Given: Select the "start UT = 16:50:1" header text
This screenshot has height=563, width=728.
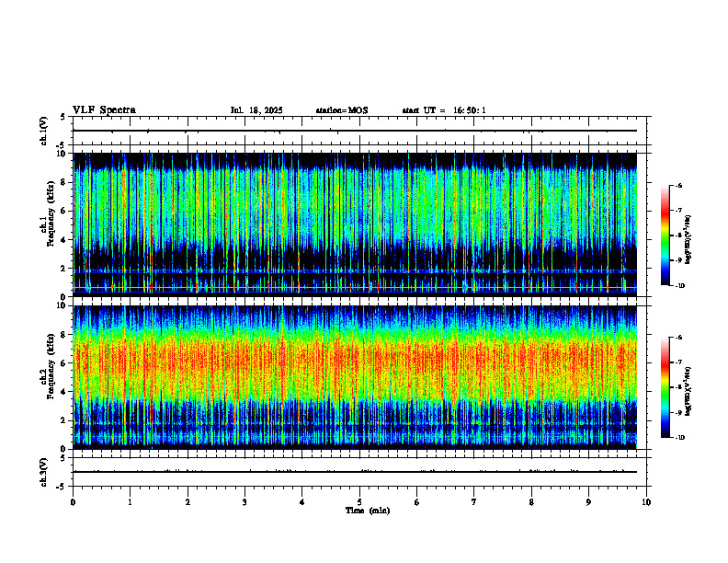Looking at the screenshot, I should tap(444, 110).
